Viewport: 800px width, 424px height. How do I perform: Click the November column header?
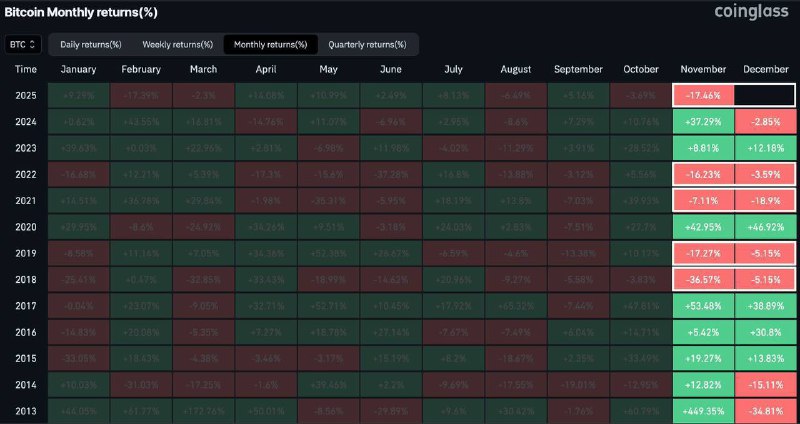click(x=703, y=70)
